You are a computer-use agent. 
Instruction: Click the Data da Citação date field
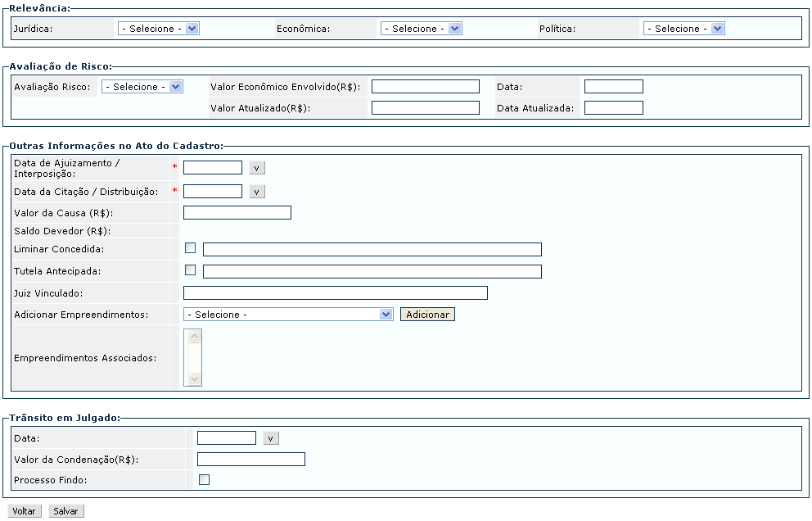[213, 192]
